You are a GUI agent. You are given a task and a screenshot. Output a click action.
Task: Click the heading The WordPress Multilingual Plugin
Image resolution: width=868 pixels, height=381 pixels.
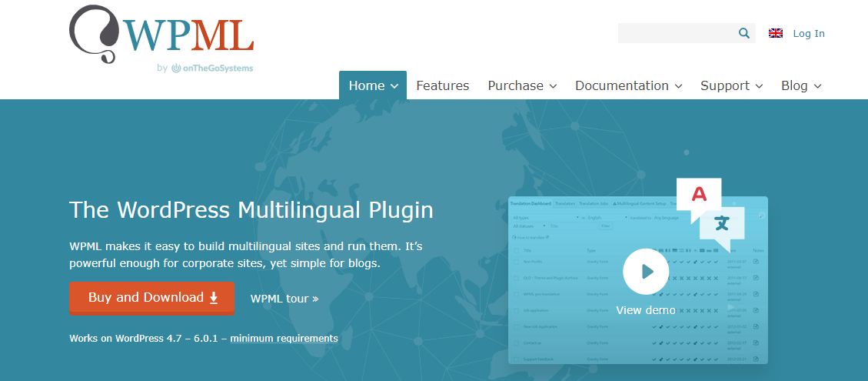click(251, 210)
